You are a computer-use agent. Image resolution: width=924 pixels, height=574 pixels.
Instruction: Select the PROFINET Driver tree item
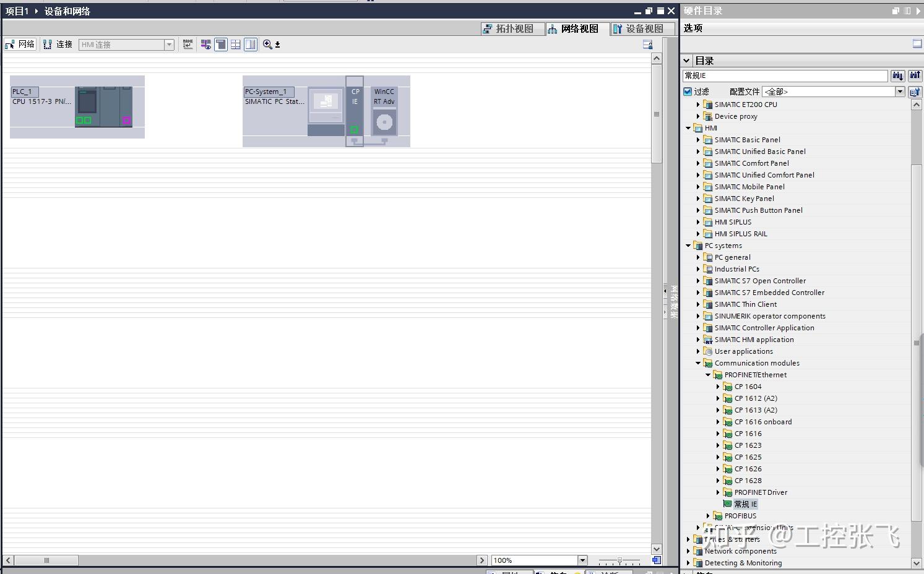[761, 492]
